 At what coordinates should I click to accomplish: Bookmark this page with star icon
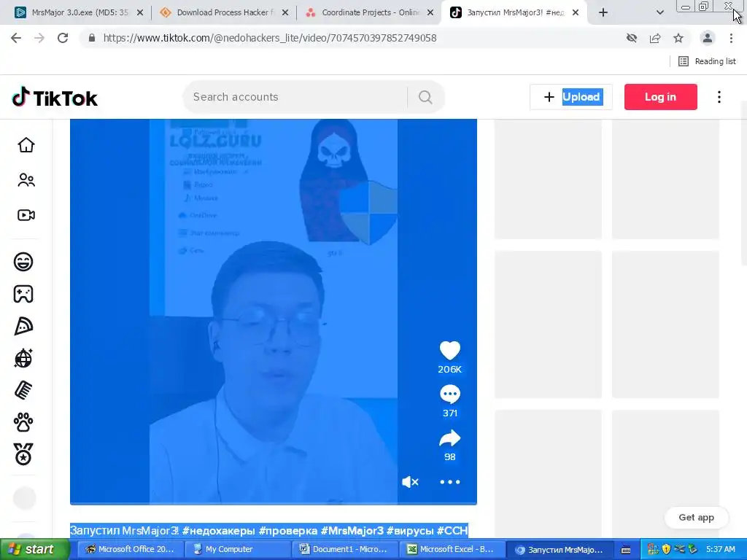tap(678, 38)
